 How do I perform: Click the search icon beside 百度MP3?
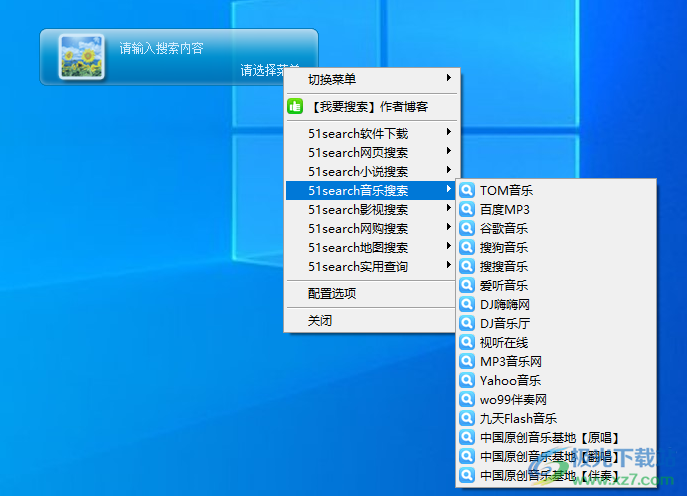[467, 209]
